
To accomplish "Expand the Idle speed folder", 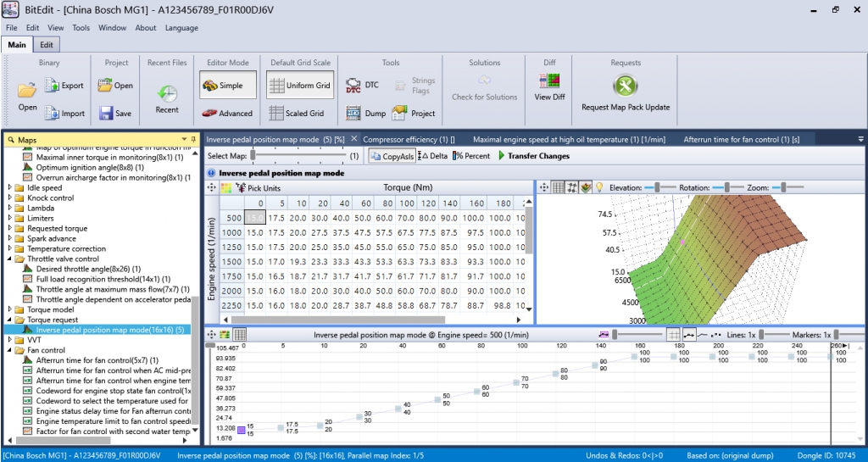I will [10, 188].
